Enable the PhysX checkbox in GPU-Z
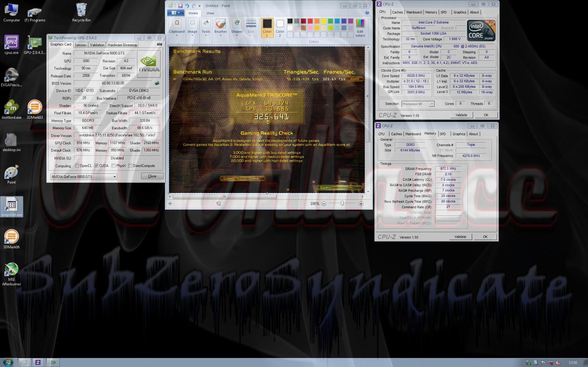This screenshot has height=367, width=588. [x=113, y=166]
